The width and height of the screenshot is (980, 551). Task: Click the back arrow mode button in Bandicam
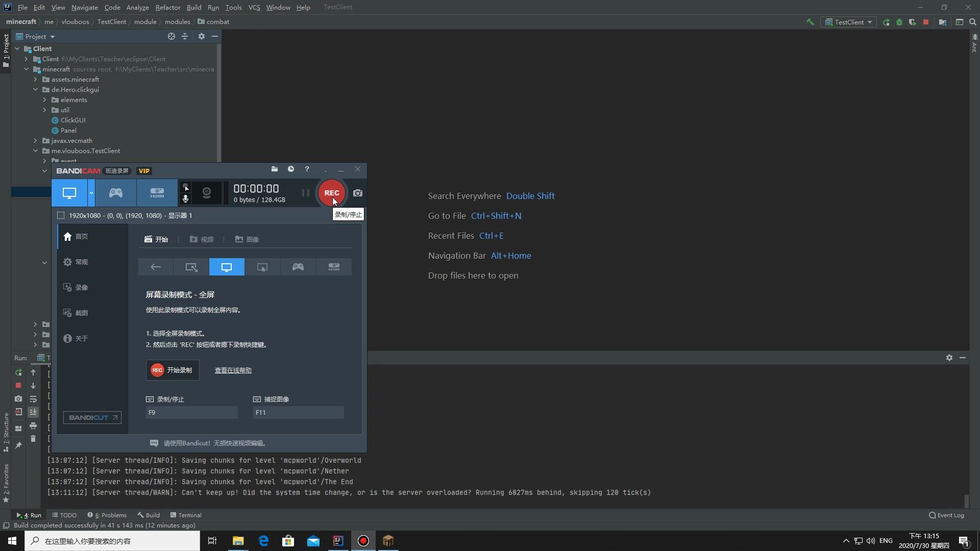[x=156, y=267]
